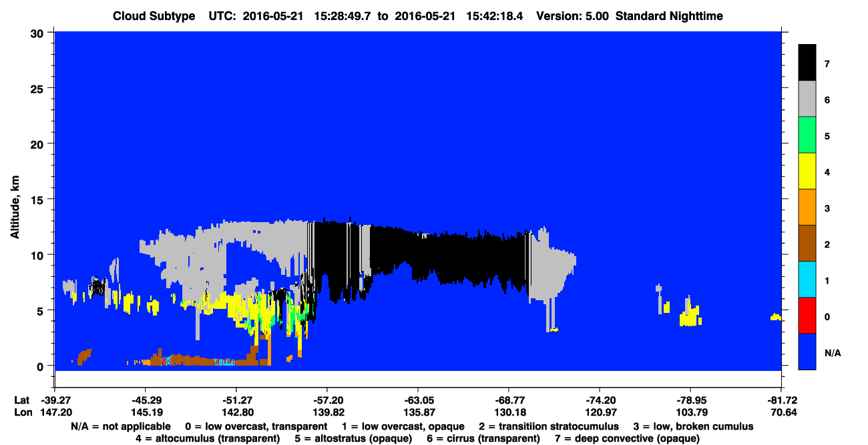Image resolution: width=868 pixels, height=445 pixels.
Task: Click '7 = deep convective (opaque)' legend text
Action: (628, 438)
